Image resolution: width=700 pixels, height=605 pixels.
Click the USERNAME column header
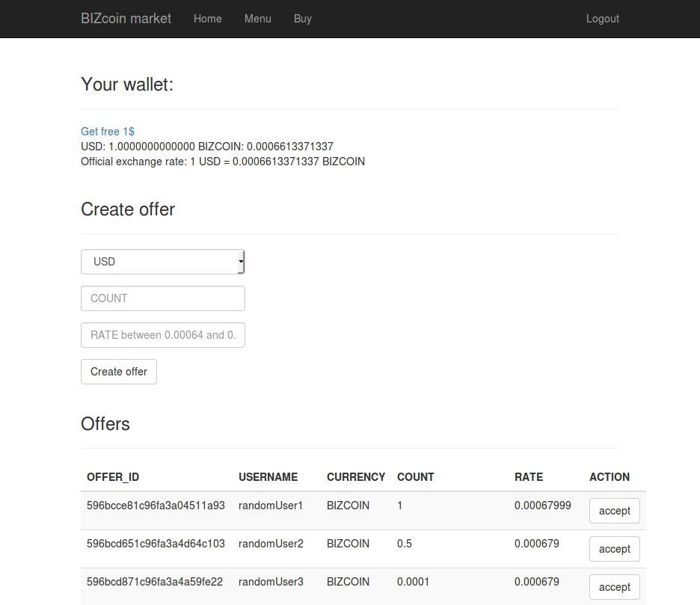click(x=268, y=477)
